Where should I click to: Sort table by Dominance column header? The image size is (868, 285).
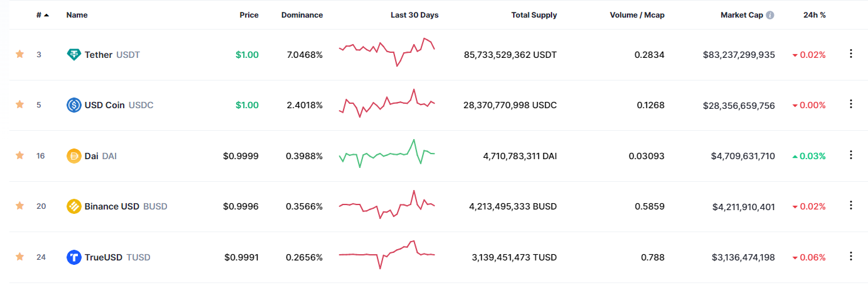[302, 15]
